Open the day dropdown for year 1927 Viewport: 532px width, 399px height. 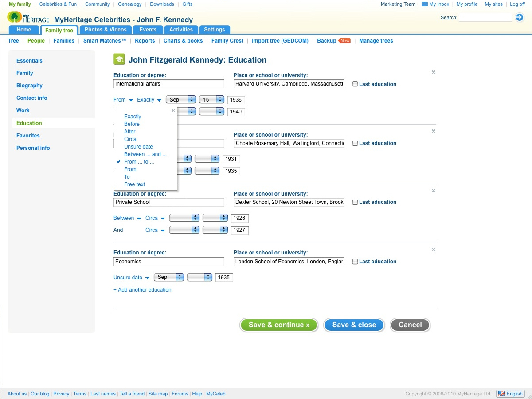pos(215,230)
